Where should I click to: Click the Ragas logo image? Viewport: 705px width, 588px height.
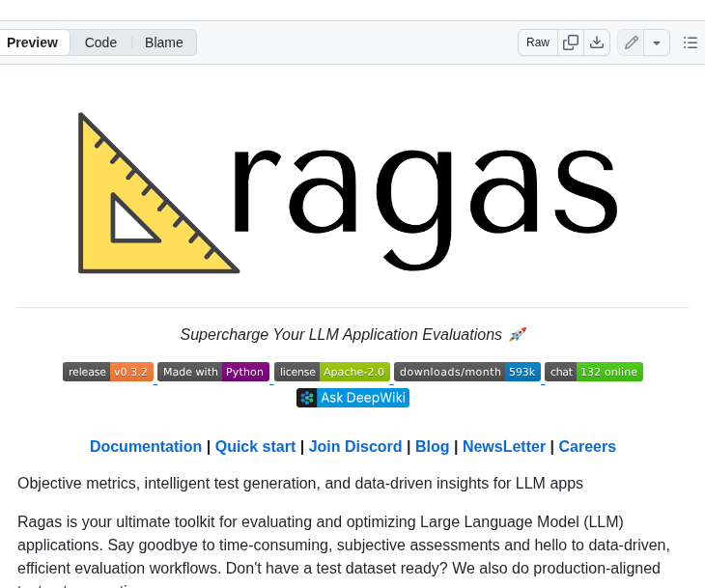coord(348,192)
